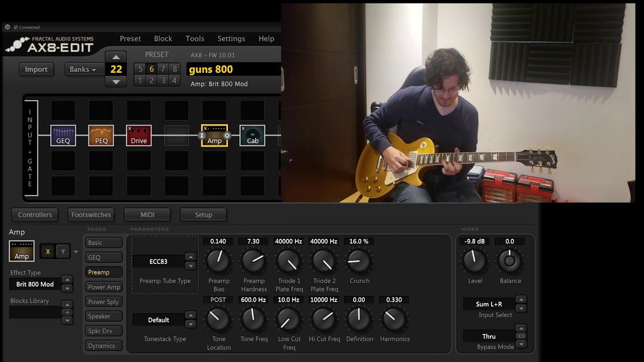The width and height of the screenshot is (644, 362).
Task: Click the Preamp Bias knob
Action: tap(218, 261)
